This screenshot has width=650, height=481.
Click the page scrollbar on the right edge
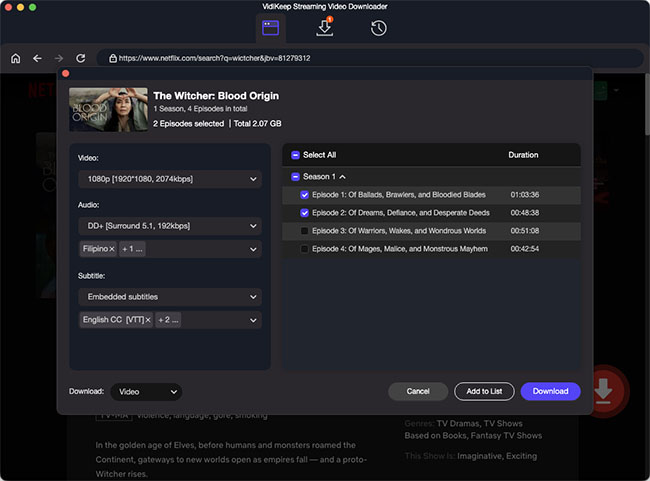click(x=647, y=104)
